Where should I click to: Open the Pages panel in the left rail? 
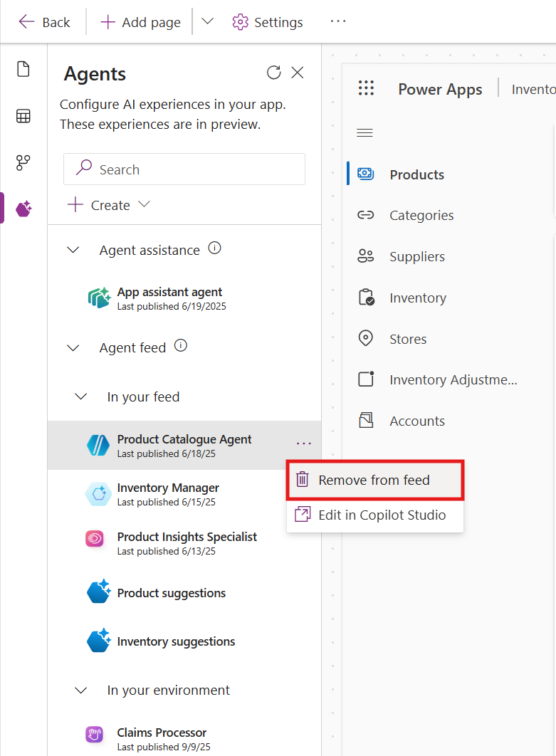pos(23,68)
